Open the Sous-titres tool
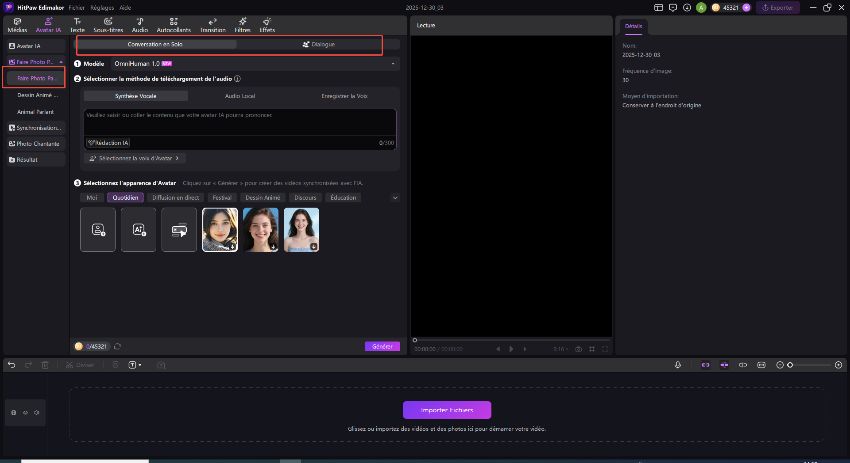The height and width of the screenshot is (463, 850). pos(107,24)
